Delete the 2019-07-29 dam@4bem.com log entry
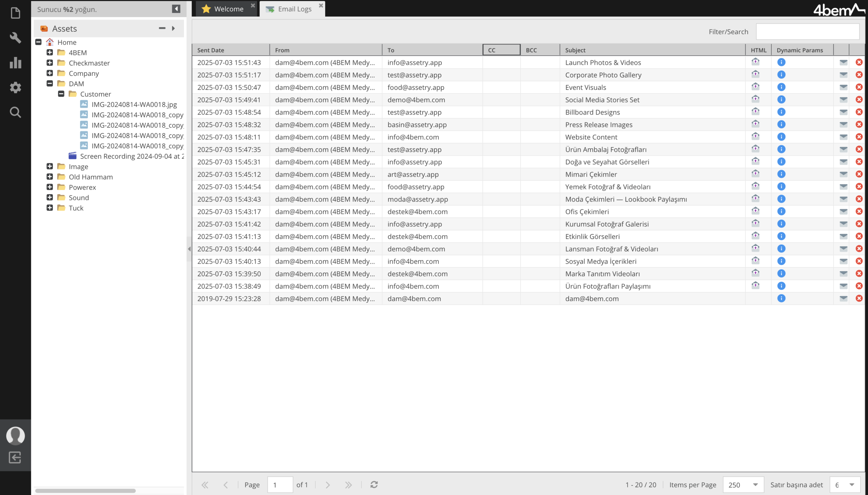The width and height of the screenshot is (868, 495). pyautogui.click(x=859, y=298)
